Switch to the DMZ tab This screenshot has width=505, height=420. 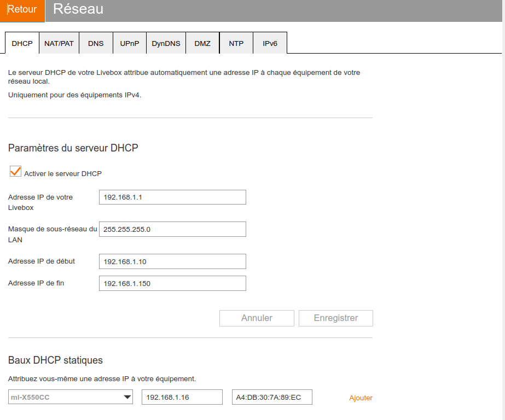(202, 44)
